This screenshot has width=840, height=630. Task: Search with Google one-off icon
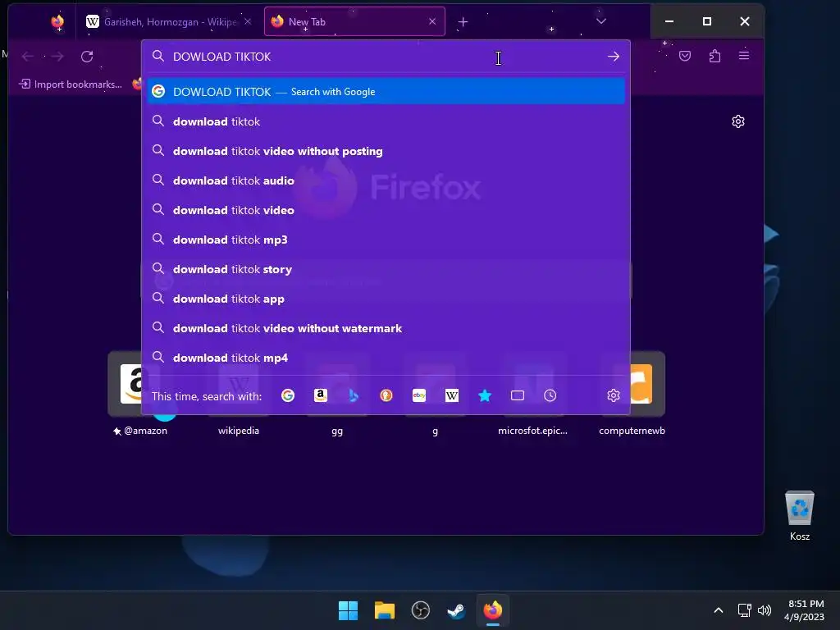click(288, 395)
